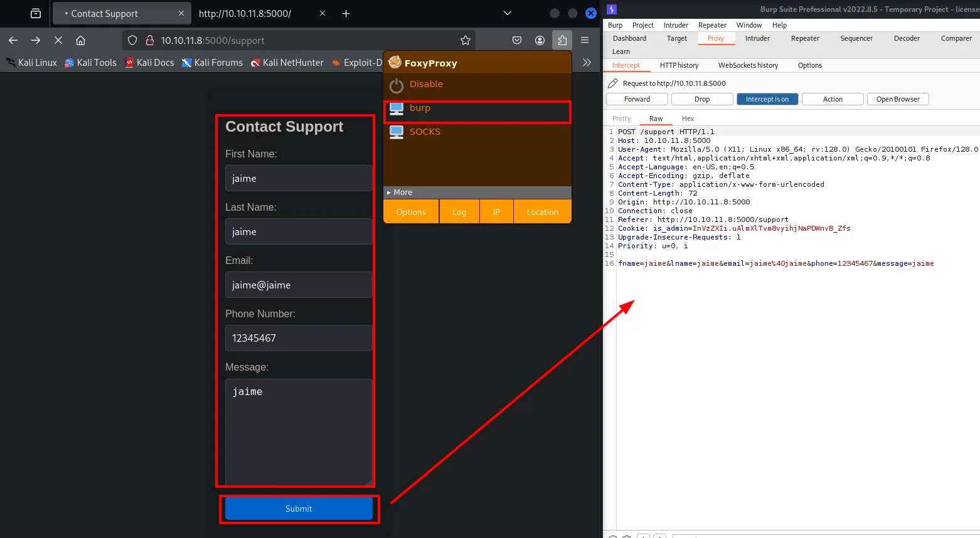The height and width of the screenshot is (538, 980).
Task: Click the Message text area
Action: 299,432
